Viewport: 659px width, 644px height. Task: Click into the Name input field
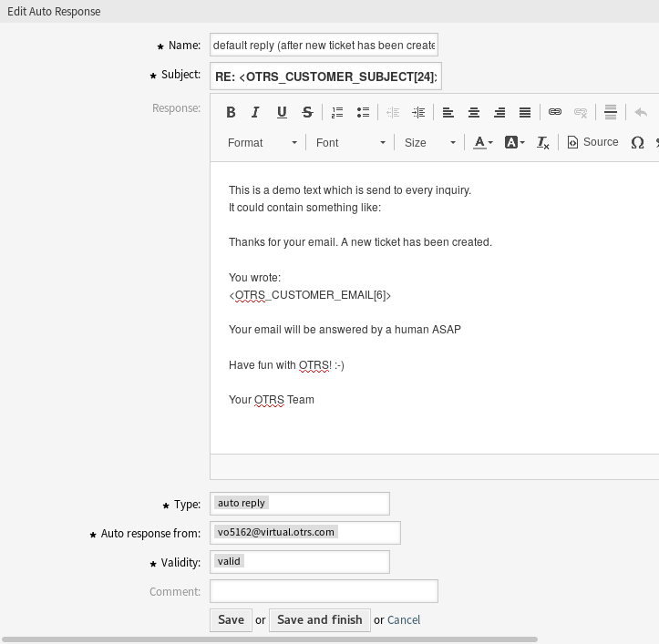(324, 45)
